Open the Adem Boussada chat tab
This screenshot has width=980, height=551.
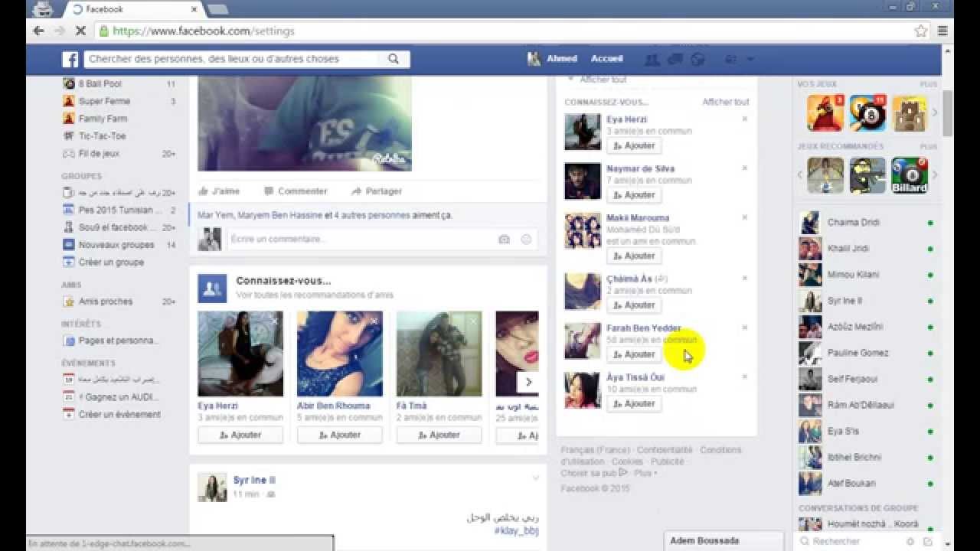[x=724, y=541]
